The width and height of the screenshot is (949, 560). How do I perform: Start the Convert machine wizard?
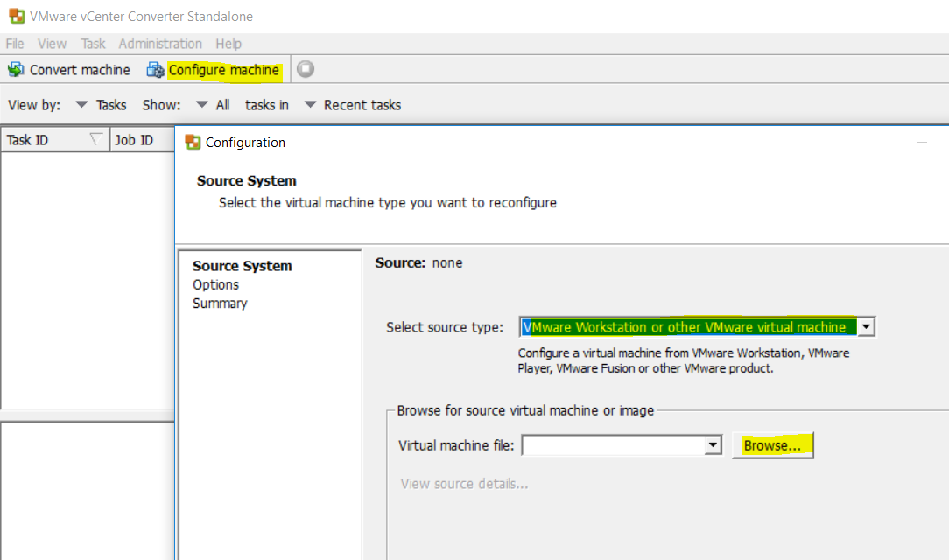pos(80,70)
